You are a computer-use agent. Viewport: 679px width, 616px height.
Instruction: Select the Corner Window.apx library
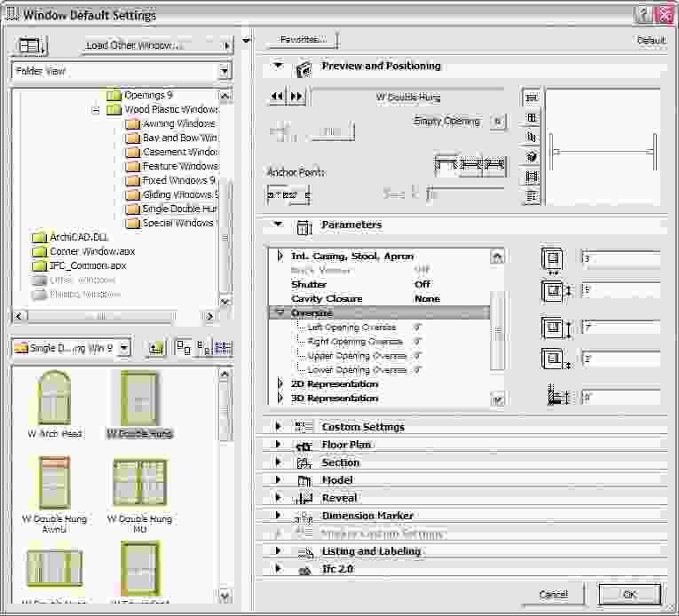click(83, 251)
